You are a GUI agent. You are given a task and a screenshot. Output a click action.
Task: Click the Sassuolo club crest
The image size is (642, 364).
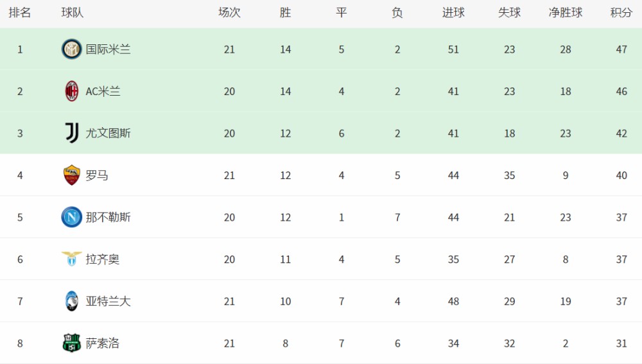click(71, 343)
